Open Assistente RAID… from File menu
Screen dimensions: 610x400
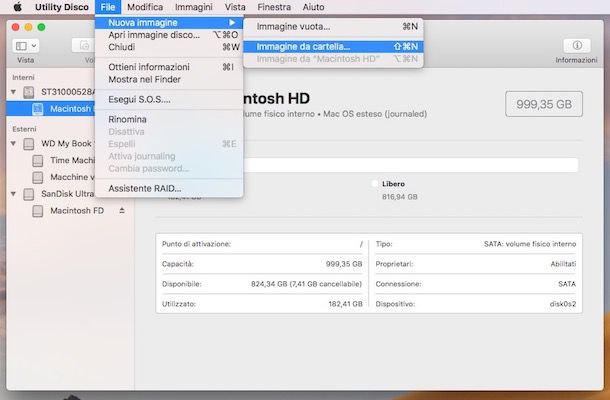click(169, 188)
